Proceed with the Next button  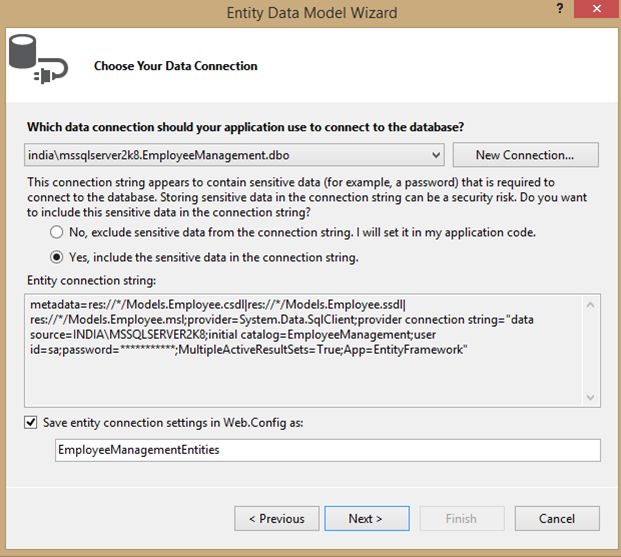click(366, 518)
